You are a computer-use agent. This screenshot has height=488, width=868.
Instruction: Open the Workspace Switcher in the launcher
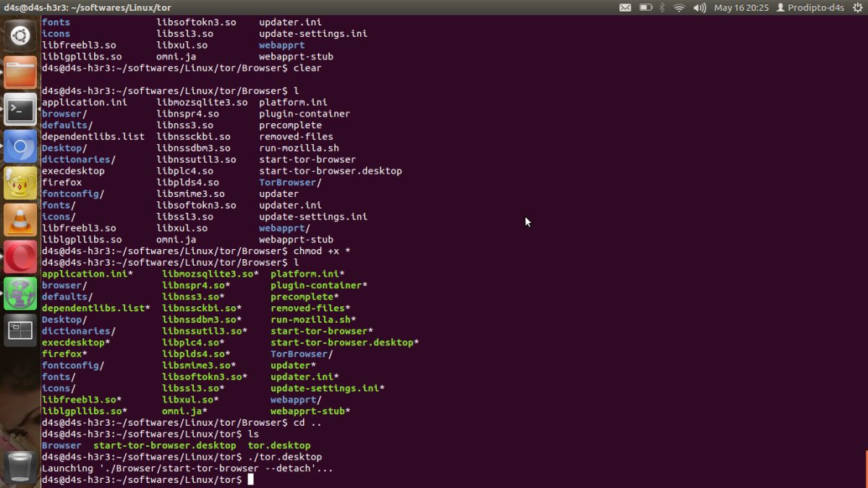(x=20, y=332)
